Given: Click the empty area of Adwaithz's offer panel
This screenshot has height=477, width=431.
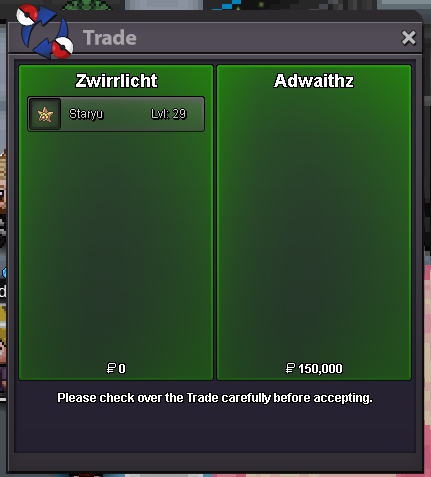Looking at the screenshot, I should coord(314,227).
